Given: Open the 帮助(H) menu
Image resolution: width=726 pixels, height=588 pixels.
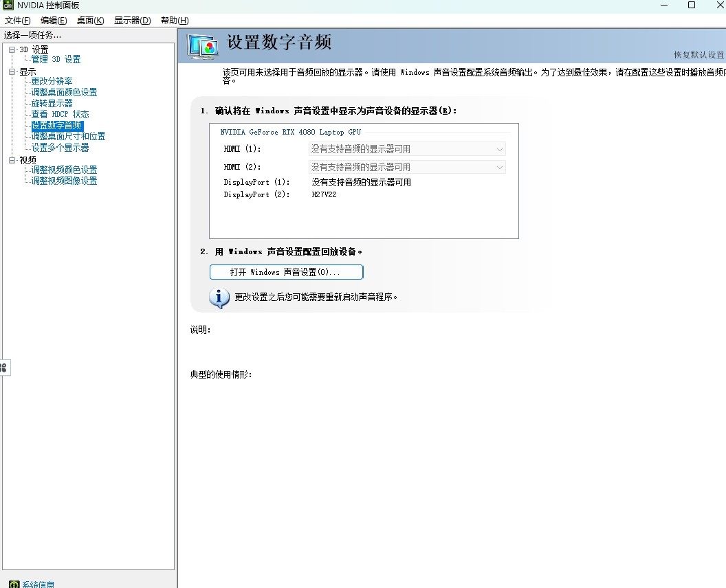Looking at the screenshot, I should click(x=175, y=21).
